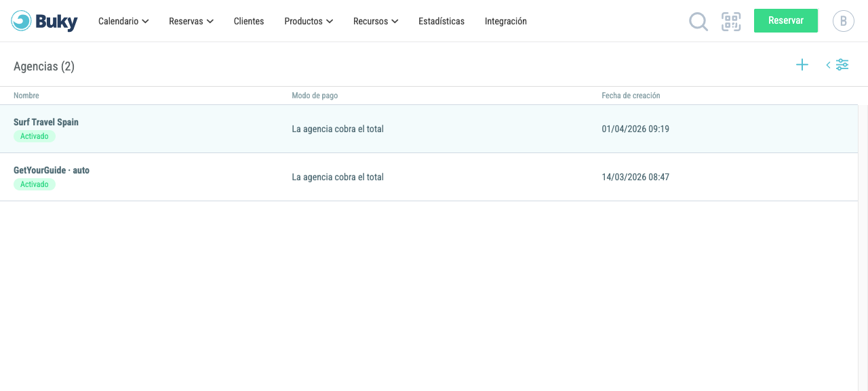Viewport: 868px width, 391px height.
Task: Go to Clientes section
Action: click(249, 21)
